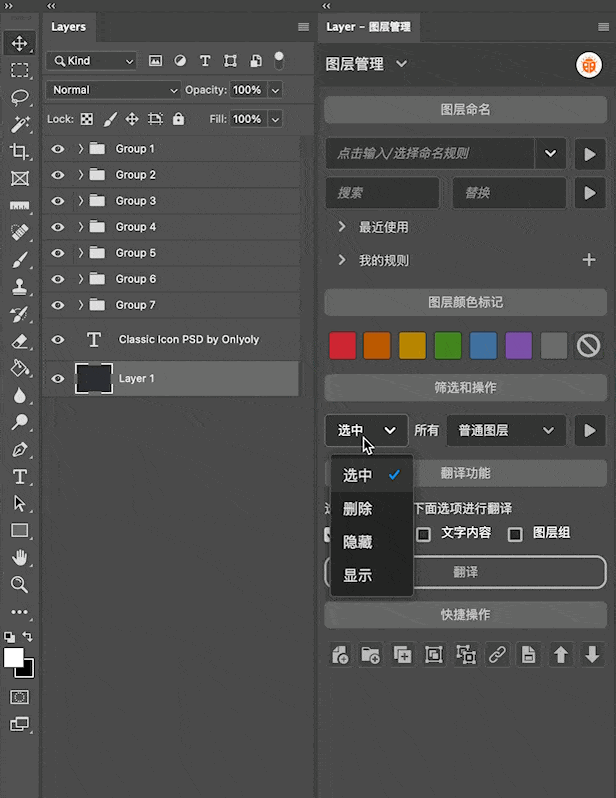This screenshot has width=616, height=798.
Task: Open the Opacity slider dropdown arrow
Action: click(x=275, y=91)
